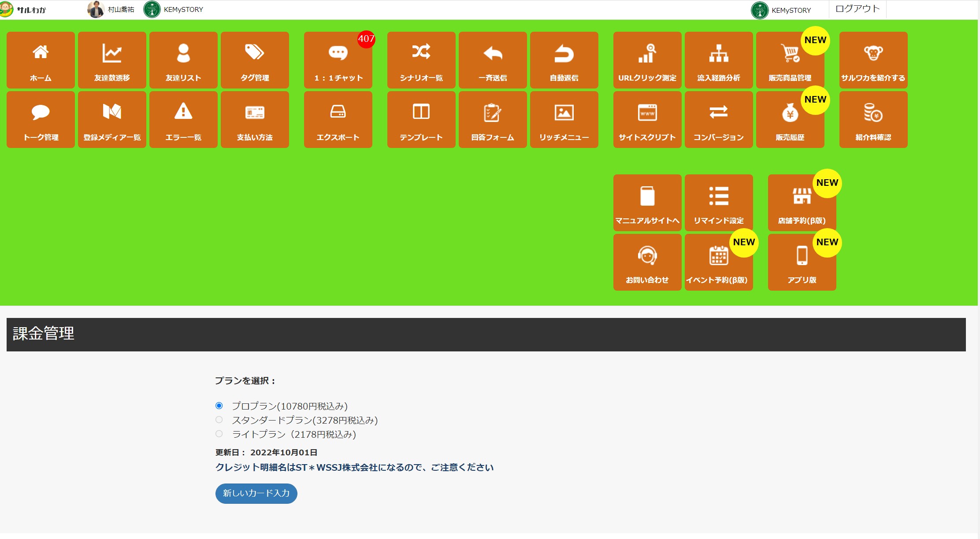Open お問い合わせ support tile
Image resolution: width=980 pixels, height=539 pixels.
[647, 262]
